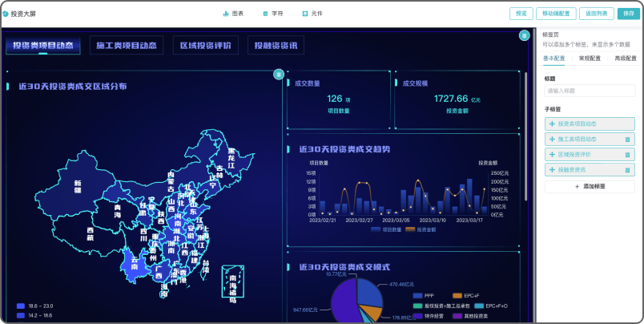Click 青海 province on the map
This screenshot has width=644, height=324.
(x=118, y=211)
